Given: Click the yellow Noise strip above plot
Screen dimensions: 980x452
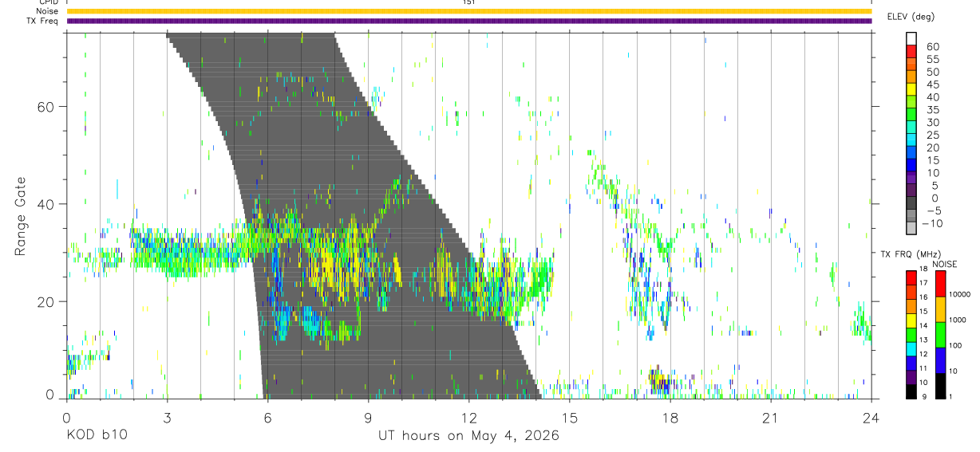Looking at the screenshot, I should coord(468,12).
